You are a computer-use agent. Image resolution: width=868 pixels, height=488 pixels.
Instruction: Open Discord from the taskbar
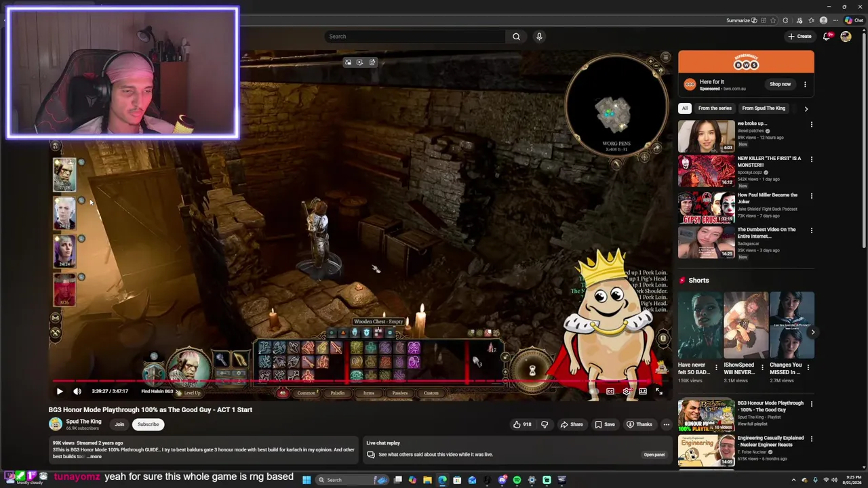(502, 480)
